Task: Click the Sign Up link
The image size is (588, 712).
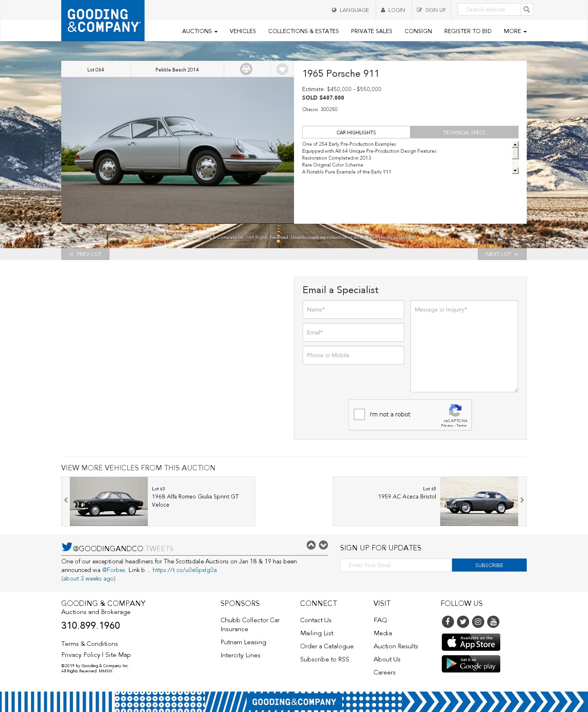Action: click(x=431, y=10)
